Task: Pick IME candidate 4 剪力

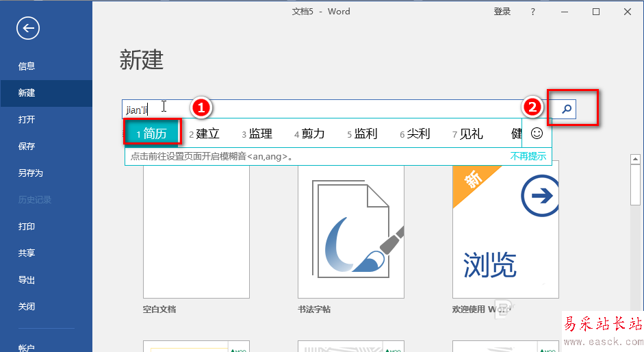Action: (x=309, y=134)
